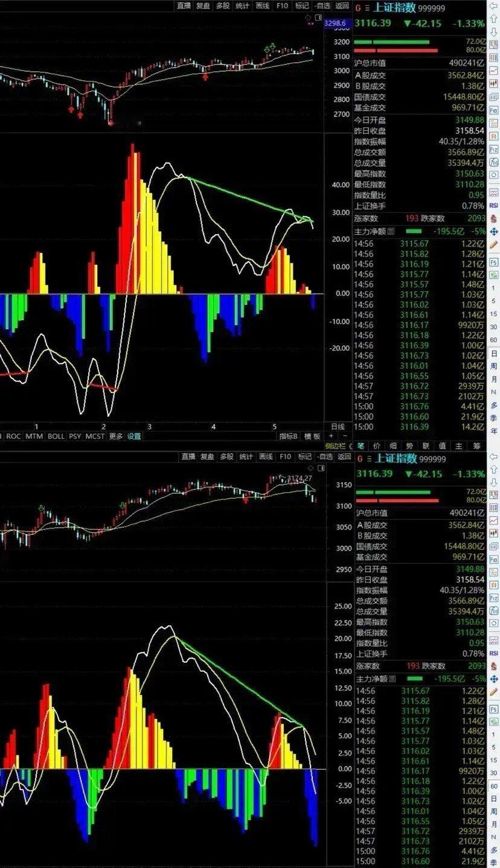Click the green refresh icon in the upper chart's sidebar
This screenshot has height=868, width=500.
click(493, 275)
